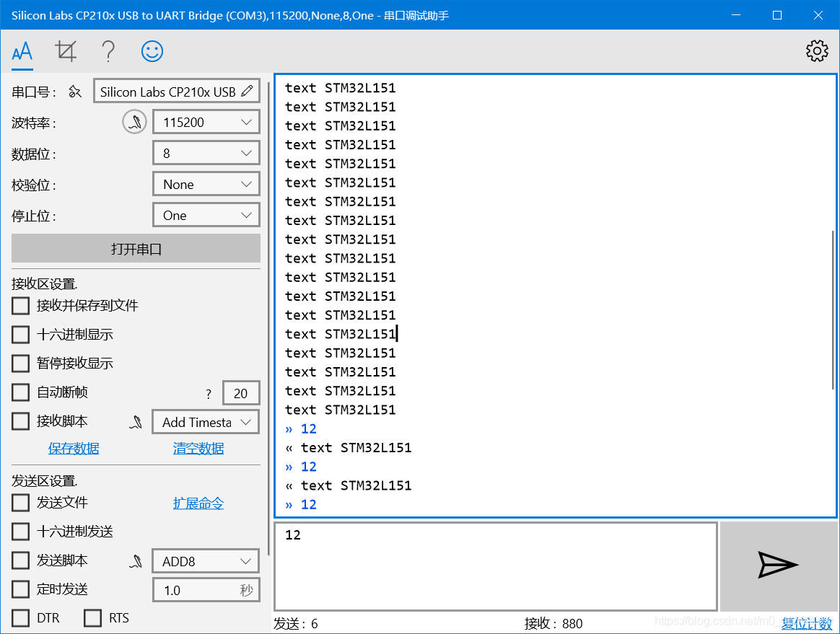Viewport: 840px width, 634px height.
Task: Click auto frame break help question mark
Action: (x=209, y=395)
